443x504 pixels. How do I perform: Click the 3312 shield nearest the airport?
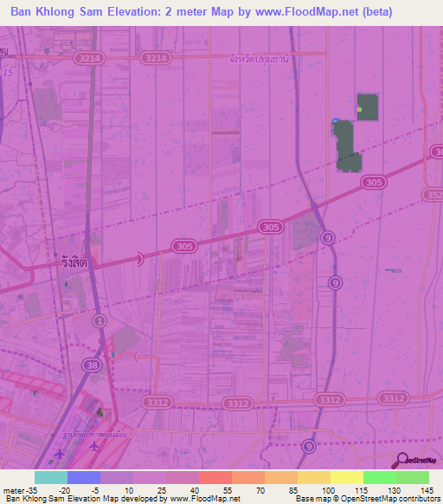point(157,403)
